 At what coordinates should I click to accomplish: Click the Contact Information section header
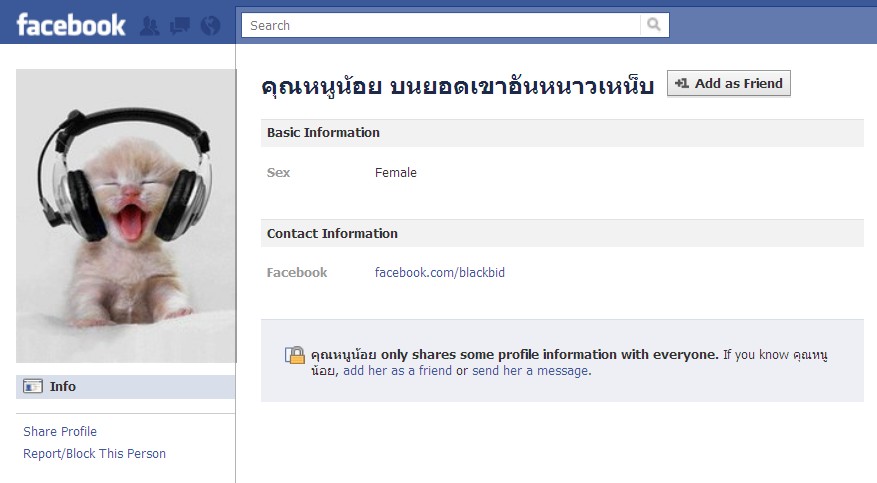[562, 233]
